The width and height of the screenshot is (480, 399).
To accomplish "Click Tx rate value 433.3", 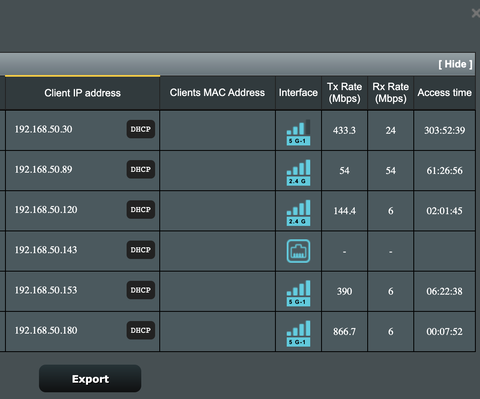I will tap(344, 130).
